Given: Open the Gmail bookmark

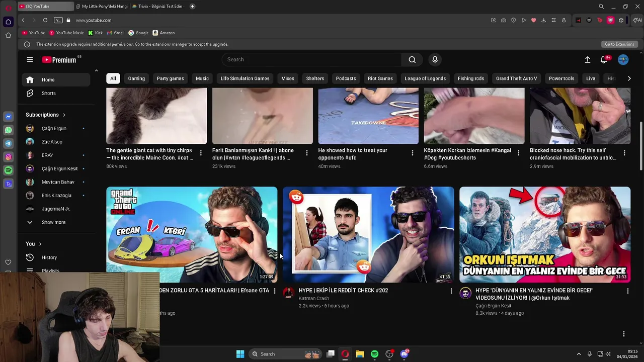Looking at the screenshot, I should 115,33.
